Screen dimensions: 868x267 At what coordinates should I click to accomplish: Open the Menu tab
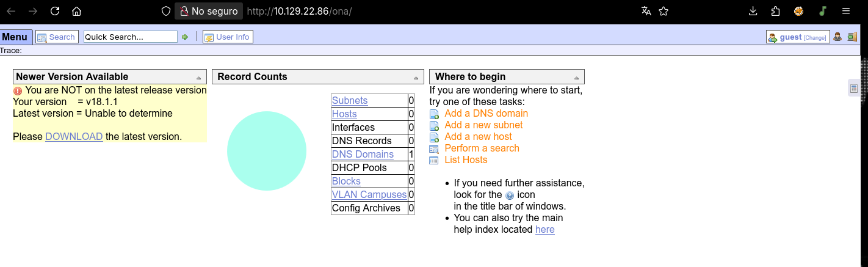click(15, 37)
